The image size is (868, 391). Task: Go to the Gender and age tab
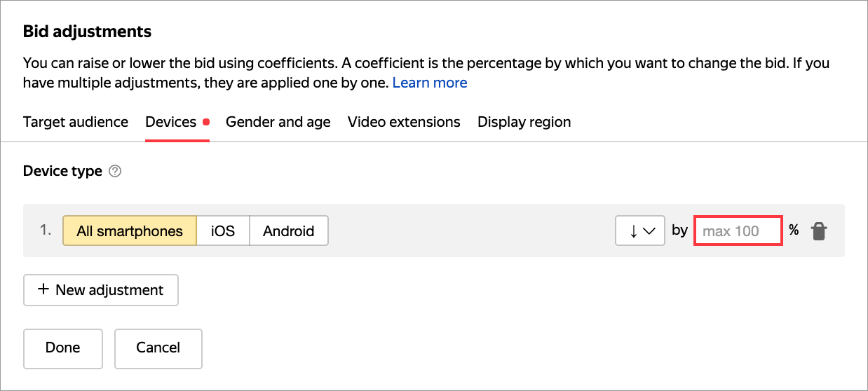(x=278, y=122)
